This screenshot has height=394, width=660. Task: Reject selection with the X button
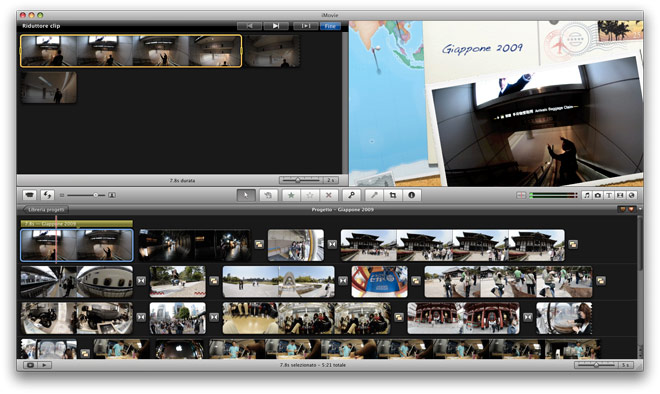pos(329,195)
